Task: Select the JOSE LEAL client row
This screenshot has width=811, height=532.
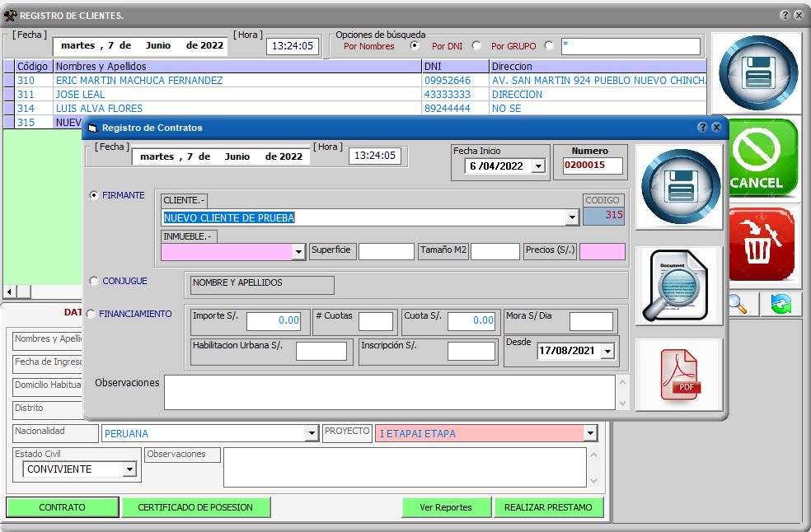Action: [80, 95]
